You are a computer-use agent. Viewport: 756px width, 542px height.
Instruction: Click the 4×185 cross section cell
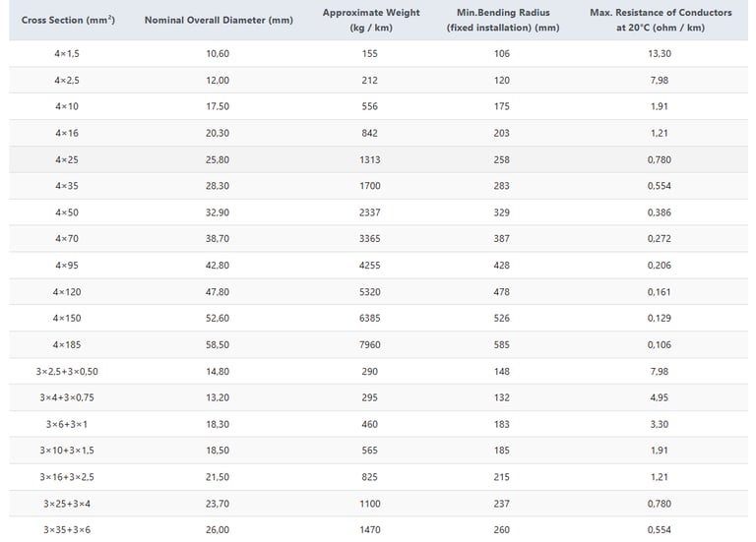pos(67,344)
